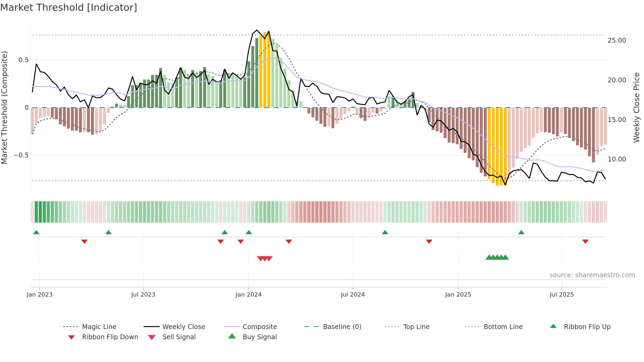
Task: Click the Jan 2024 x-axis label
Action: [249, 294]
